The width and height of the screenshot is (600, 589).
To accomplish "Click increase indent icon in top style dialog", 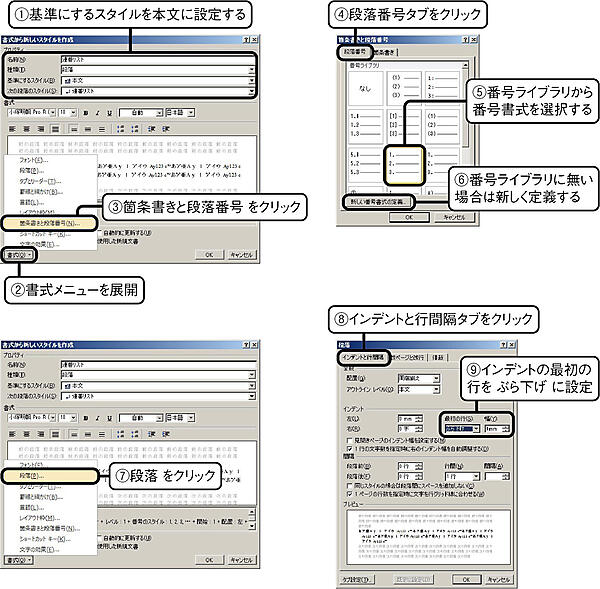I will coord(166,129).
